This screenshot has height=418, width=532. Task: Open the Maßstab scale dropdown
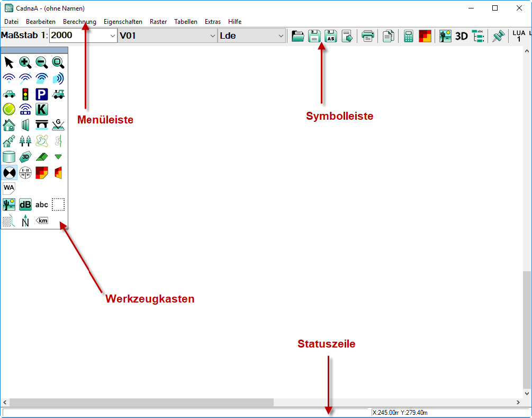click(113, 35)
